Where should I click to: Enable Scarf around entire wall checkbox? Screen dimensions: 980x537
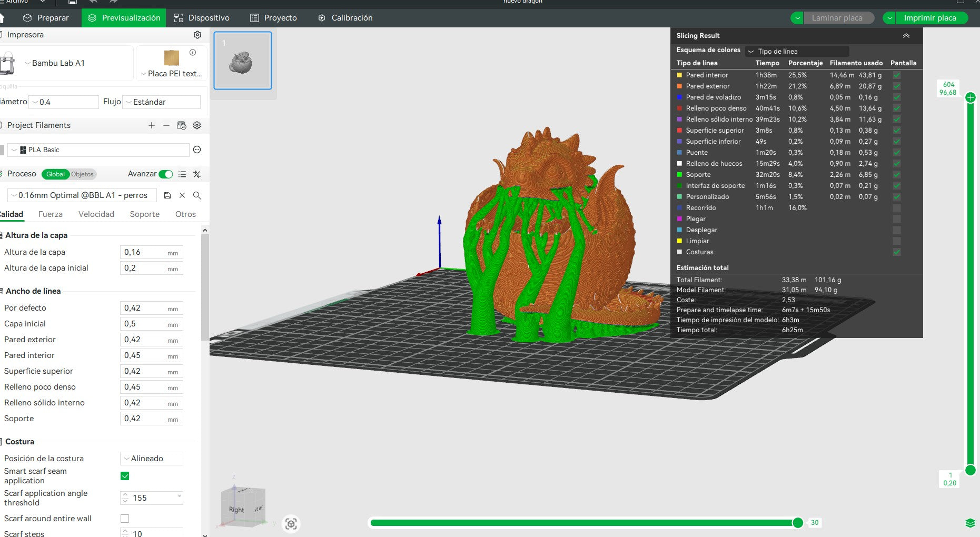[125, 519]
